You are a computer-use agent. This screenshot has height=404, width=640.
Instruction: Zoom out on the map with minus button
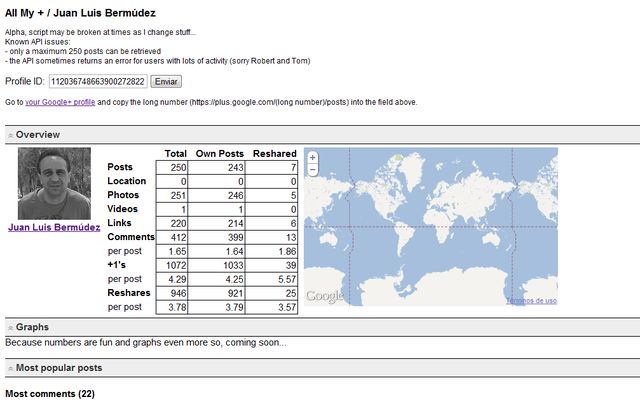point(313,169)
